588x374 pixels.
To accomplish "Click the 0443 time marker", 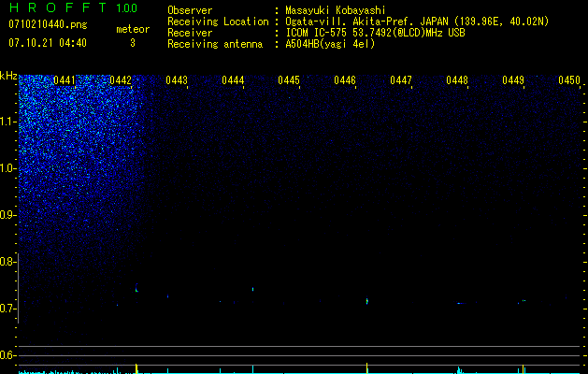I will 177,80.
